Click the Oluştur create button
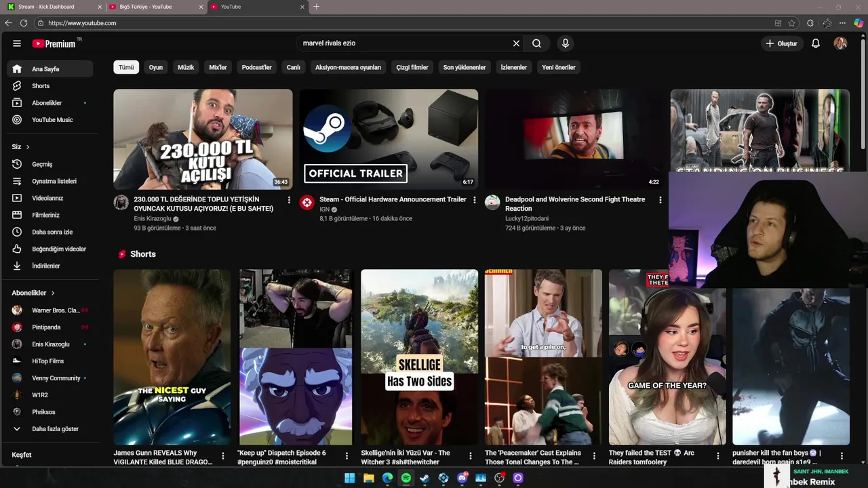This screenshot has height=488, width=868. 781,43
